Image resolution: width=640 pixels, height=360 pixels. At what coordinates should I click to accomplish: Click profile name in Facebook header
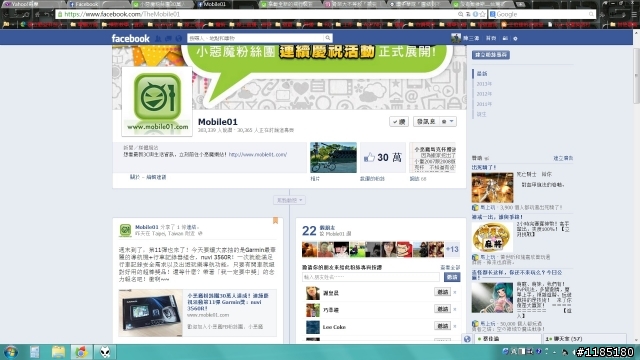[x=471, y=38]
